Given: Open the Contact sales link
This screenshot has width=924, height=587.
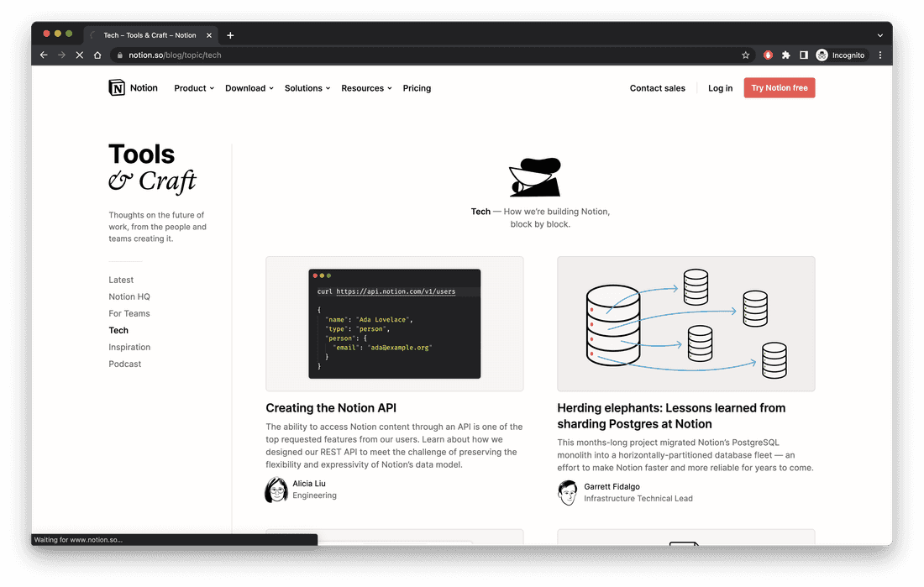Looking at the screenshot, I should click(657, 87).
